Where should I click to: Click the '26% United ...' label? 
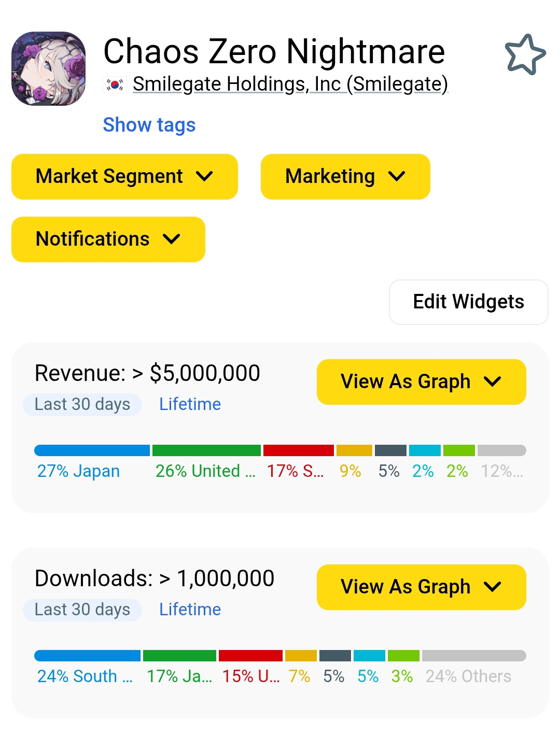pyautogui.click(x=205, y=471)
